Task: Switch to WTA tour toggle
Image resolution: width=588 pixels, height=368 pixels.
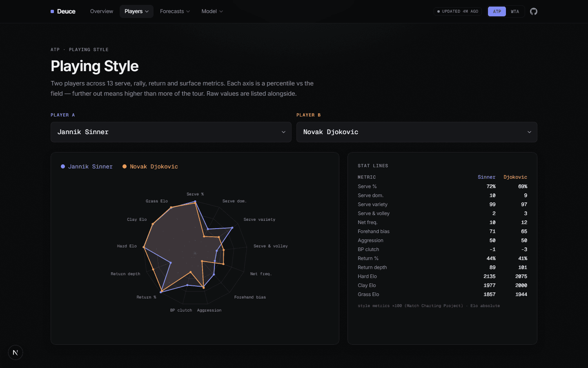Action: point(515,11)
